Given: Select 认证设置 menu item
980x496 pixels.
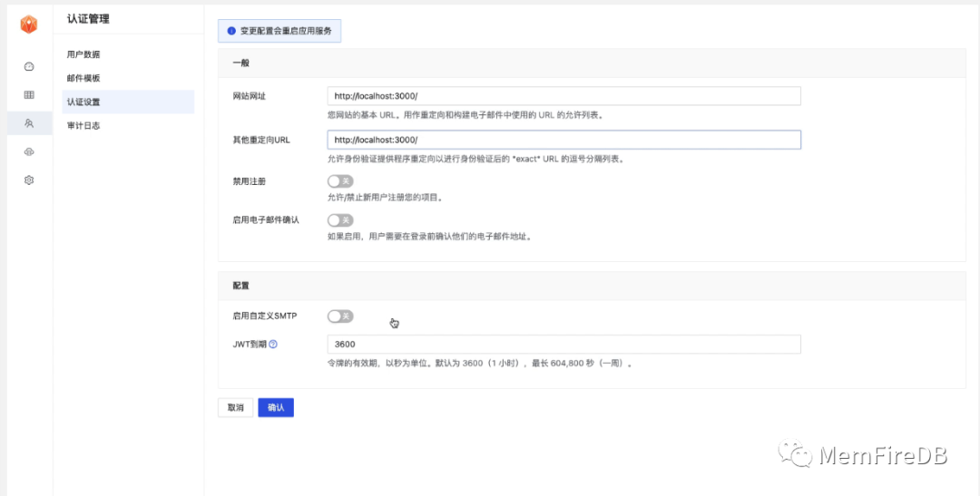Looking at the screenshot, I should pos(128,102).
